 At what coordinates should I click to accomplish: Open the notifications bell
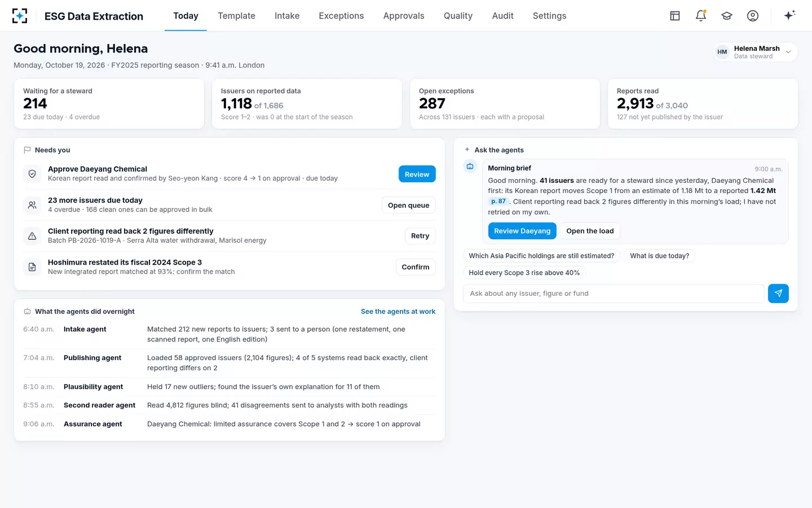pos(701,16)
